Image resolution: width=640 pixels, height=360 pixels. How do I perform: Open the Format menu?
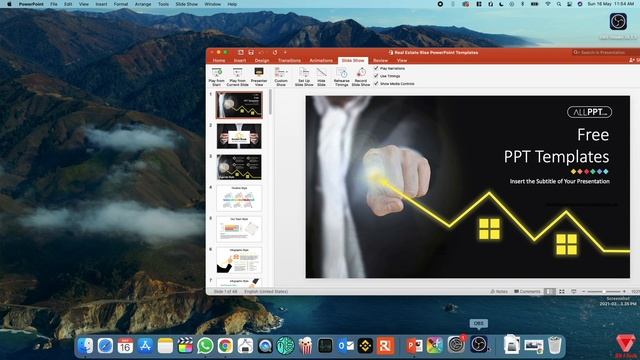[x=121, y=4]
